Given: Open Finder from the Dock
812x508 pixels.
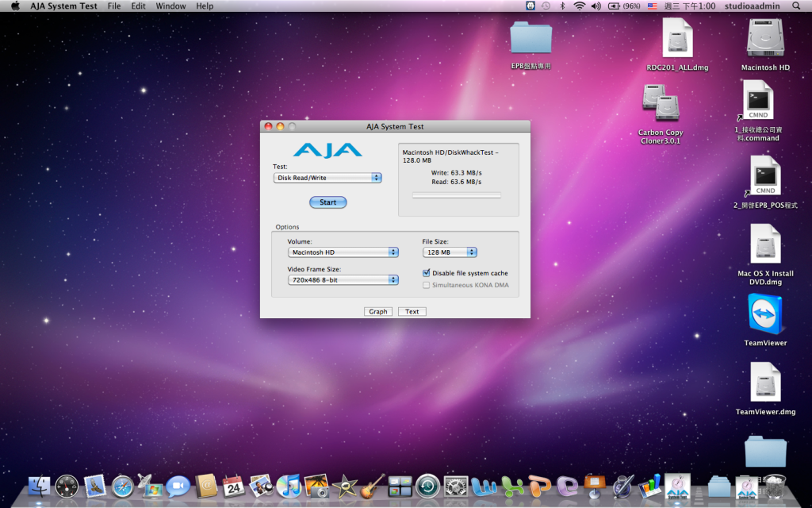Looking at the screenshot, I should (x=40, y=487).
